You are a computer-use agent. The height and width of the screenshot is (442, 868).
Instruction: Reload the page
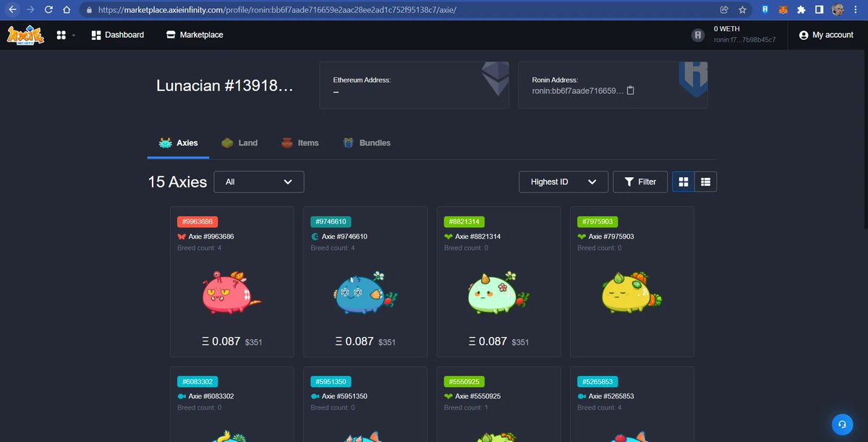click(x=48, y=10)
